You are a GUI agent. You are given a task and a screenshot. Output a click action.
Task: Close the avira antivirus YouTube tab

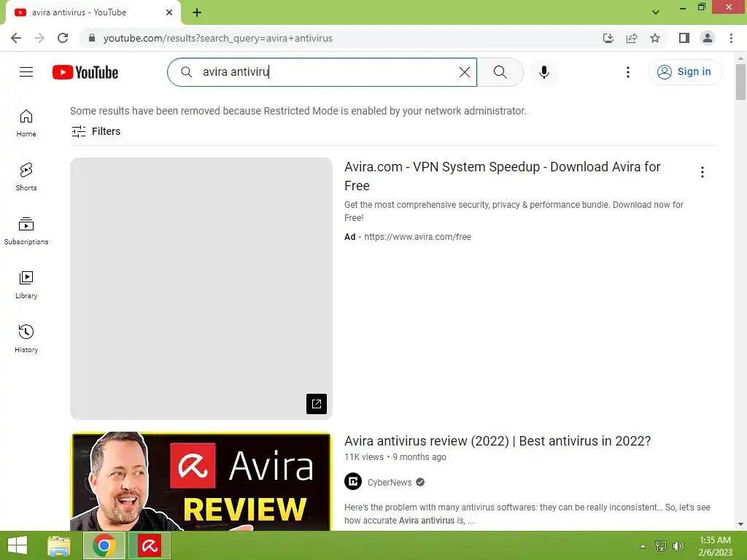point(169,12)
